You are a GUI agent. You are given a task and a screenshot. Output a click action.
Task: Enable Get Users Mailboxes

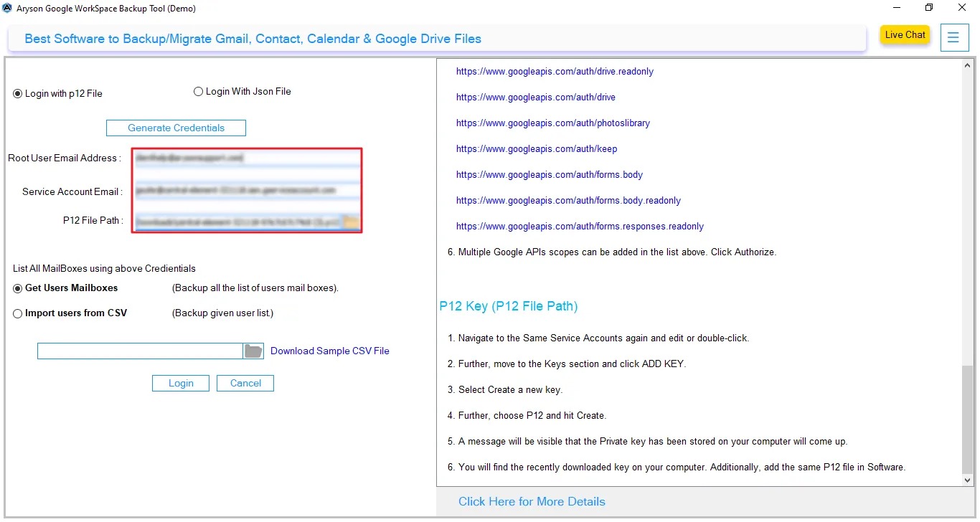17,288
